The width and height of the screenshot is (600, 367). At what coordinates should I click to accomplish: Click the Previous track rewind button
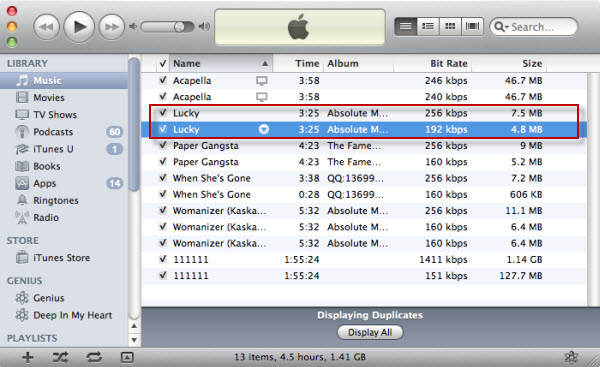pos(47,27)
